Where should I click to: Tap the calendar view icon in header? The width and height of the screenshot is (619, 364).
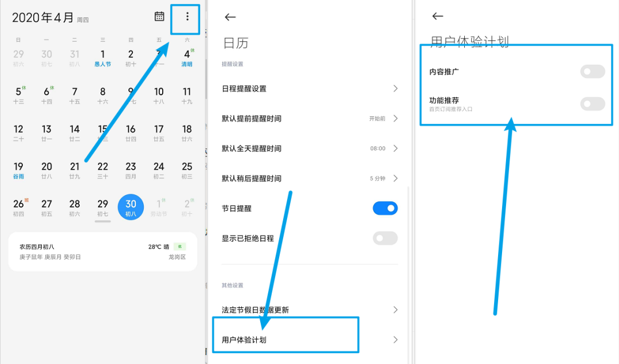[x=159, y=17]
